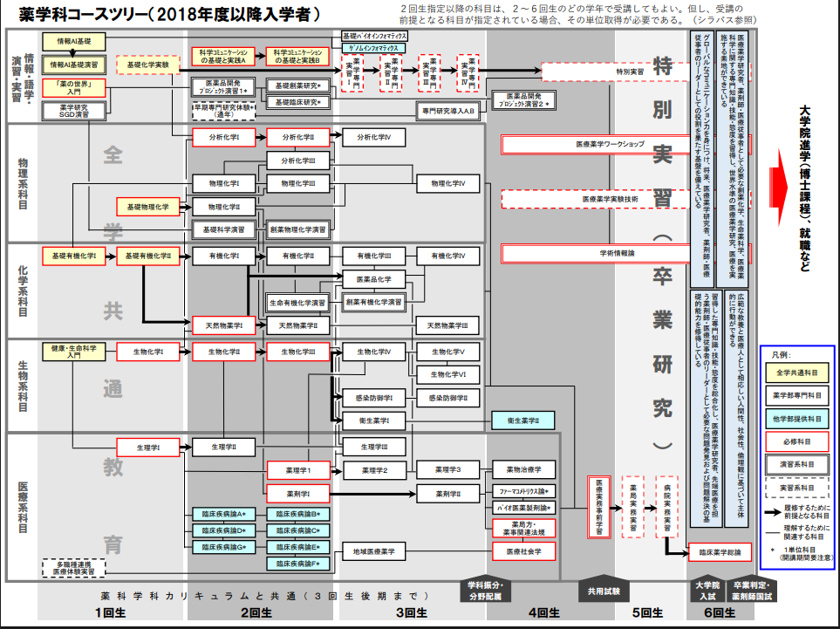Click the 他学部提供科目 legend box
This screenshot has width=840, height=629.
[796, 418]
